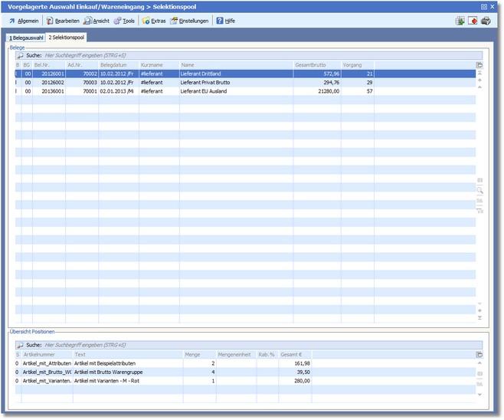Click the green spreadsheet icon in top-right toolbar
This screenshot has height=420, width=504.
[460, 21]
